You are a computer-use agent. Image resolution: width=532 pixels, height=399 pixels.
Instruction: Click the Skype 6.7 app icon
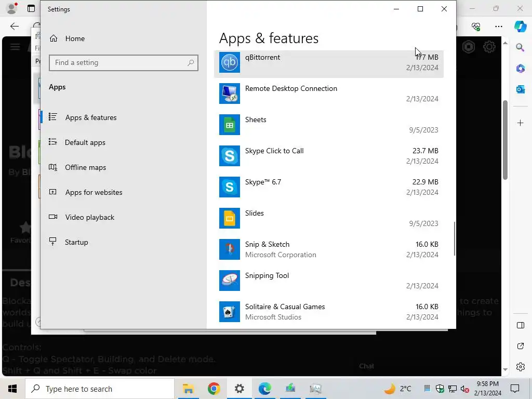coord(229,187)
